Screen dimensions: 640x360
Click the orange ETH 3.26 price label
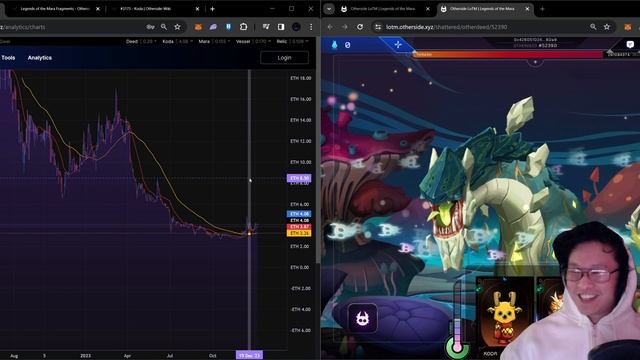(299, 233)
